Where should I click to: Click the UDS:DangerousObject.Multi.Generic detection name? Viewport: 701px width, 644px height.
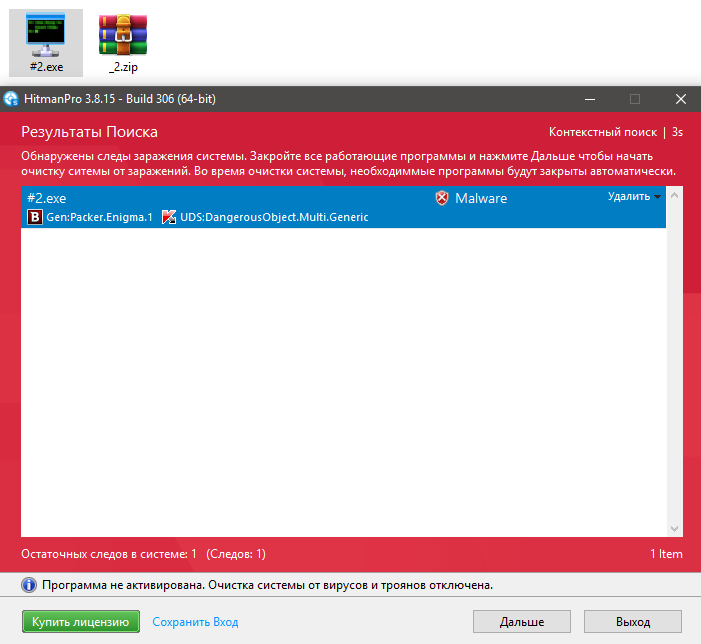pos(274,217)
